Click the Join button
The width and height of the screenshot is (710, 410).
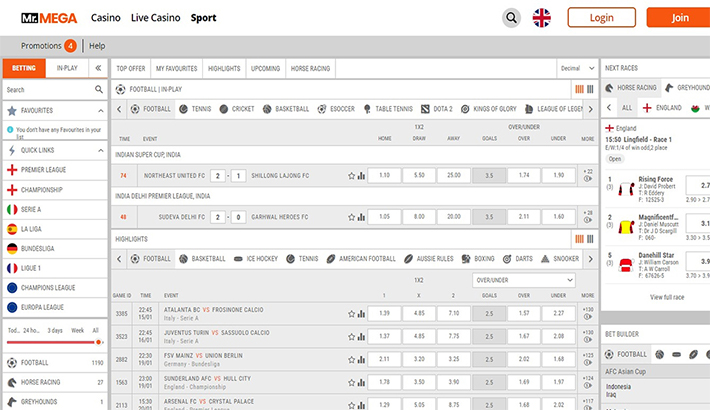pos(678,18)
